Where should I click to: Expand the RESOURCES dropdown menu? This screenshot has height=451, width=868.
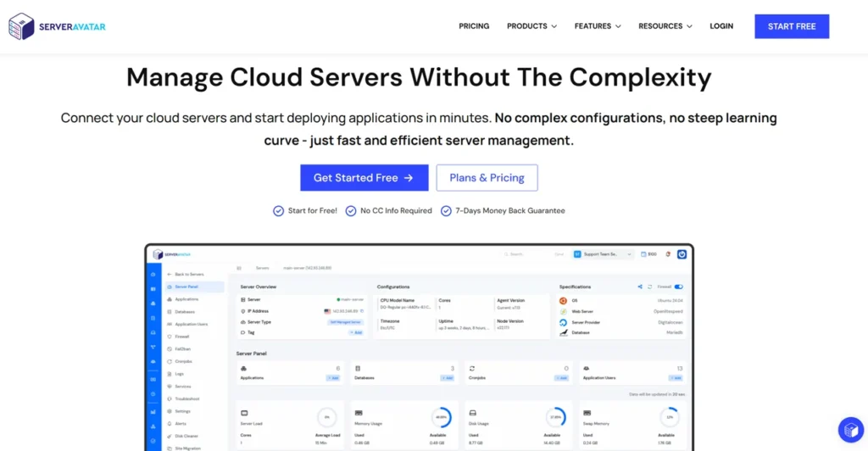click(665, 26)
